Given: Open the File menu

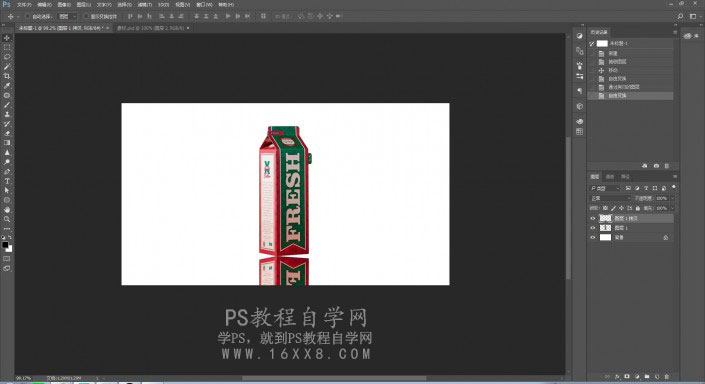Looking at the screenshot, I should point(24,4).
